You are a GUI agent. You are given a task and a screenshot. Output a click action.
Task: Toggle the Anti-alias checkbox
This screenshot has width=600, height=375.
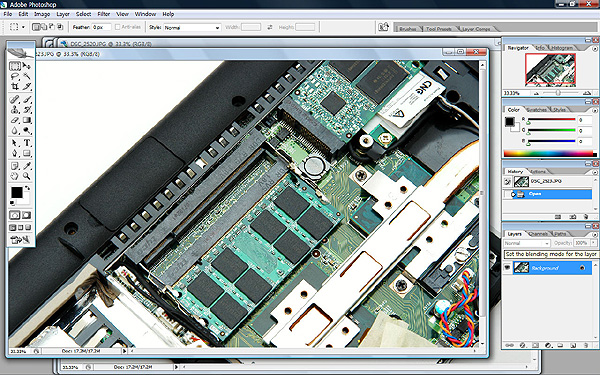117,27
